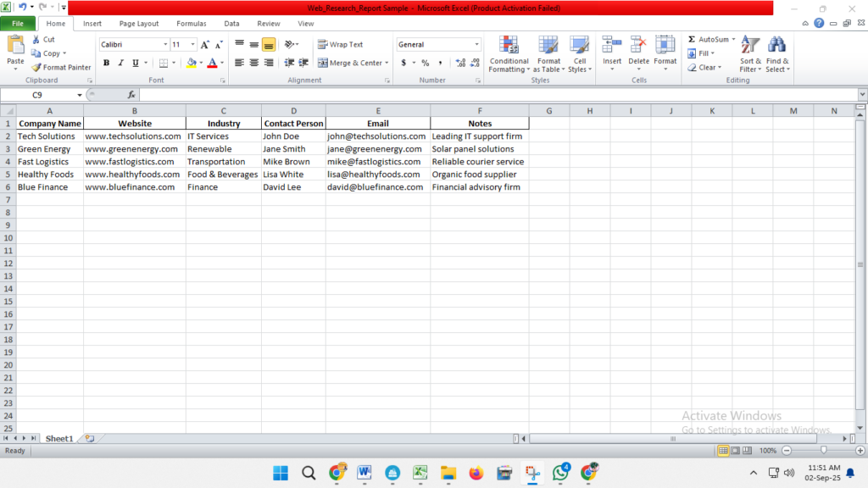Toggle the highlighted bottom align button

pos(269,44)
